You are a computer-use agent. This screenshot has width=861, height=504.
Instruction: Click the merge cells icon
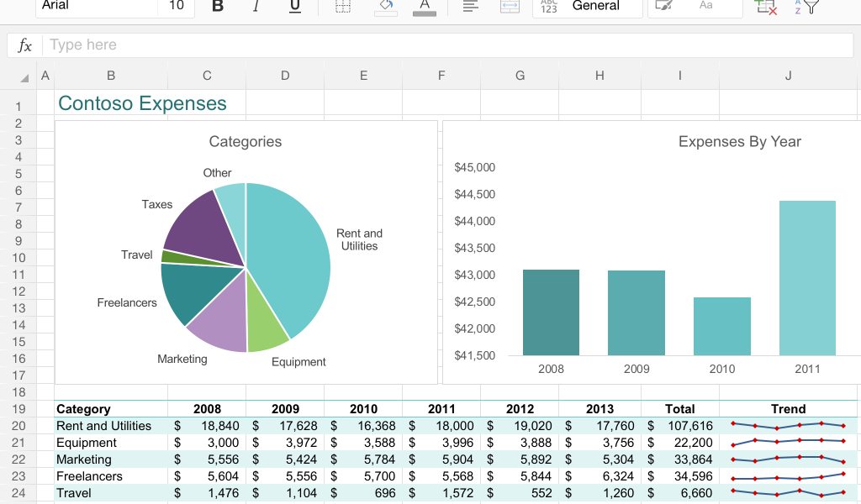coord(510,7)
